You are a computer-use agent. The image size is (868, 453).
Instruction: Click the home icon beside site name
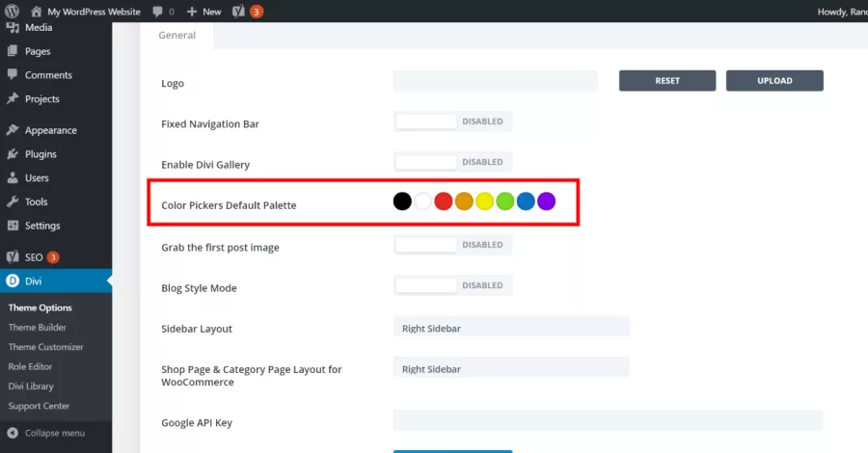[x=36, y=11]
